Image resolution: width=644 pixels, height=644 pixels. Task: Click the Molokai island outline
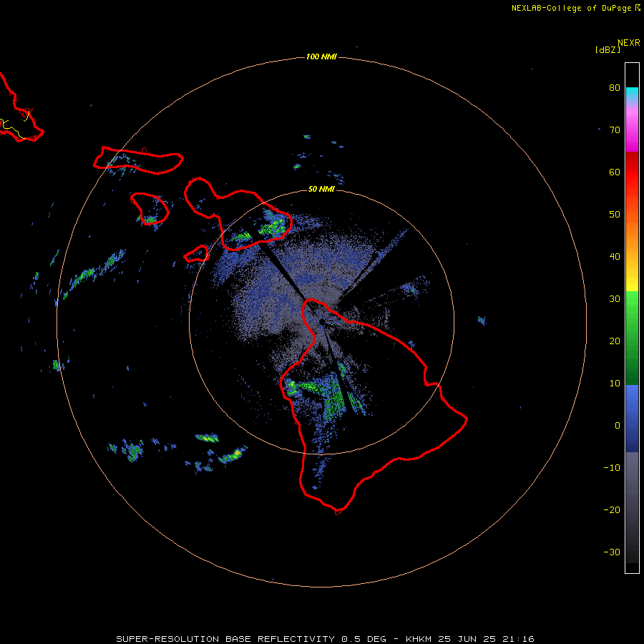pyautogui.click(x=138, y=160)
